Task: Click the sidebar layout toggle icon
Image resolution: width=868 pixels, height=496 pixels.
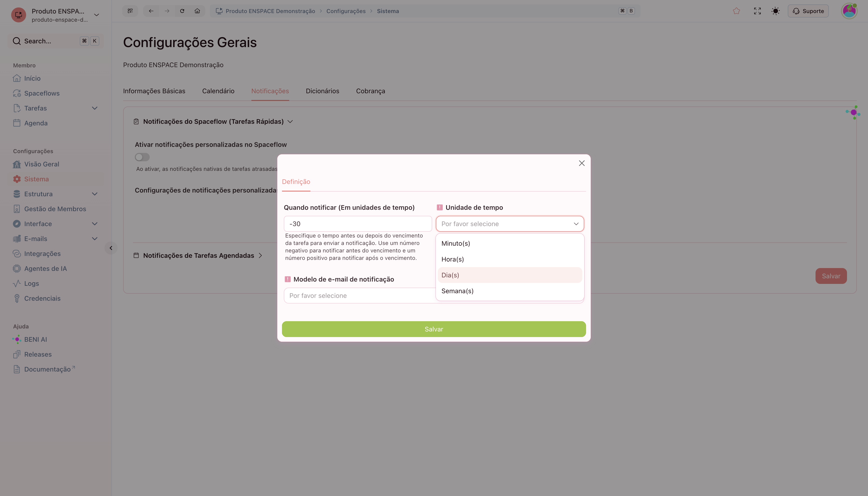Action: pyautogui.click(x=130, y=11)
